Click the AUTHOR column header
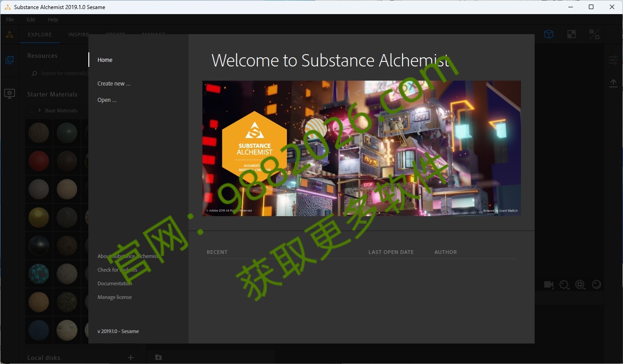Image resolution: width=623 pixels, height=364 pixels. (x=445, y=252)
